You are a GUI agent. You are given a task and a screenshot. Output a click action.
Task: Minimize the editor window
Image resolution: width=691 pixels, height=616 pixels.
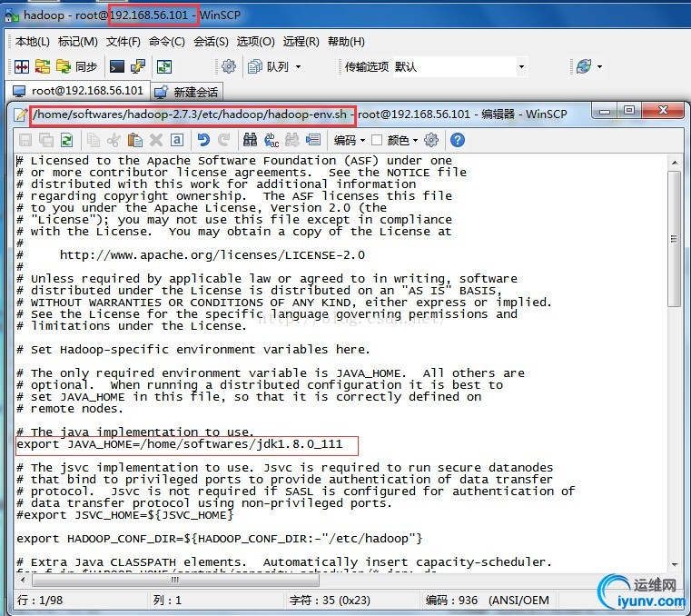click(x=605, y=110)
